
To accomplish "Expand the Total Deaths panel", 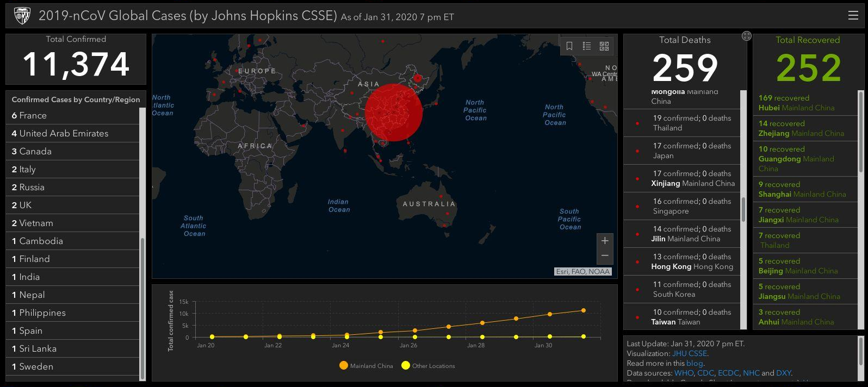I will click(747, 36).
